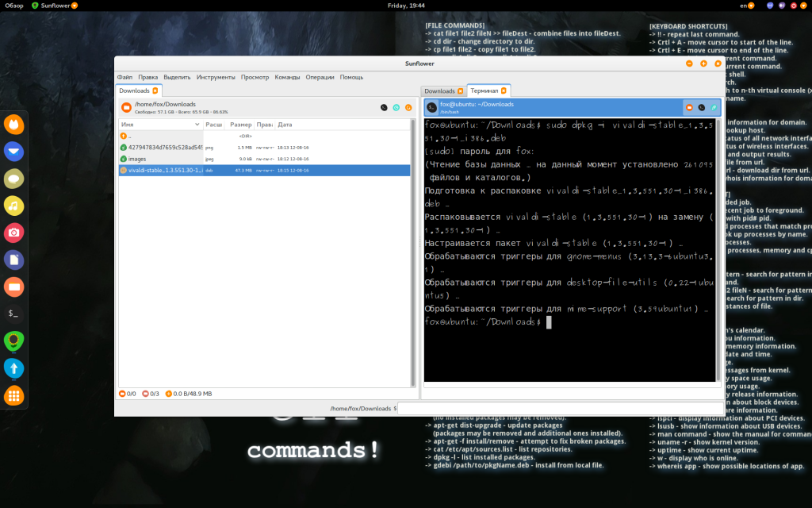Click the terminal icon beside fox@ubuntu title
Viewport: 812px width, 508px height.
coord(432,107)
